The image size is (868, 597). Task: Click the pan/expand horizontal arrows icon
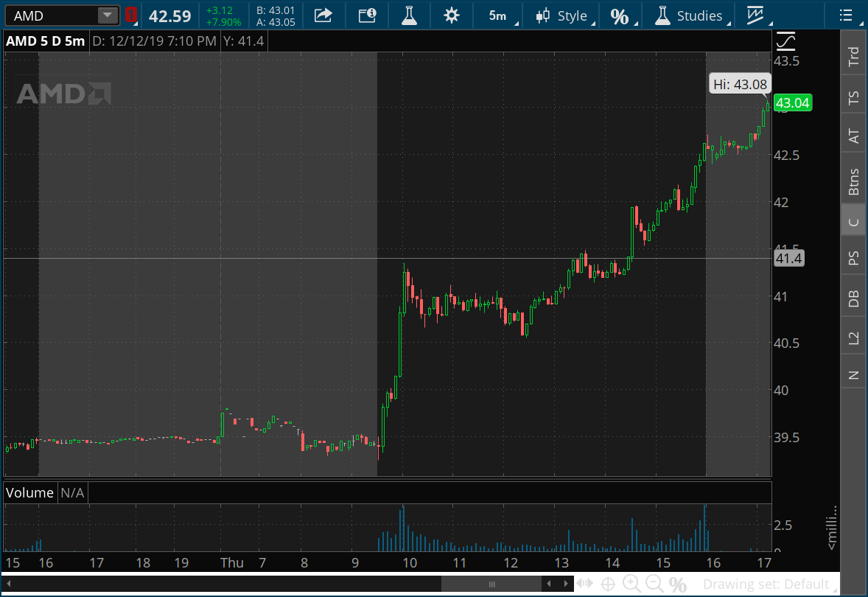coord(584,584)
